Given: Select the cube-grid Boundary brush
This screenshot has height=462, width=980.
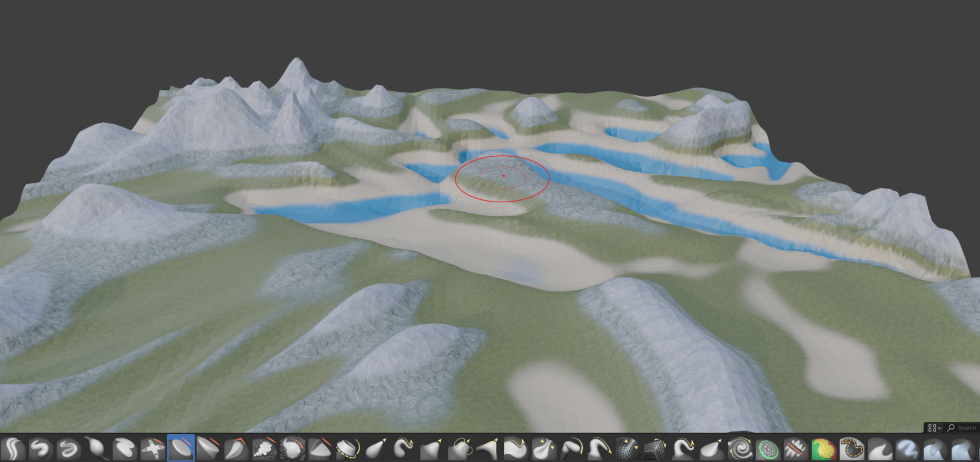Looking at the screenshot, I should tap(656, 448).
